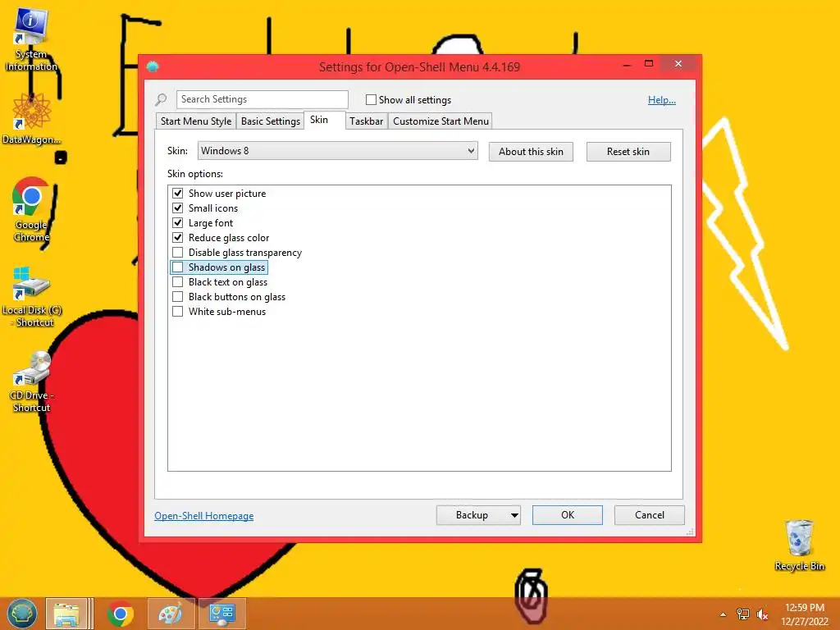Image resolution: width=840 pixels, height=630 pixels.
Task: Open Customize Start Menu tab
Action: point(441,121)
